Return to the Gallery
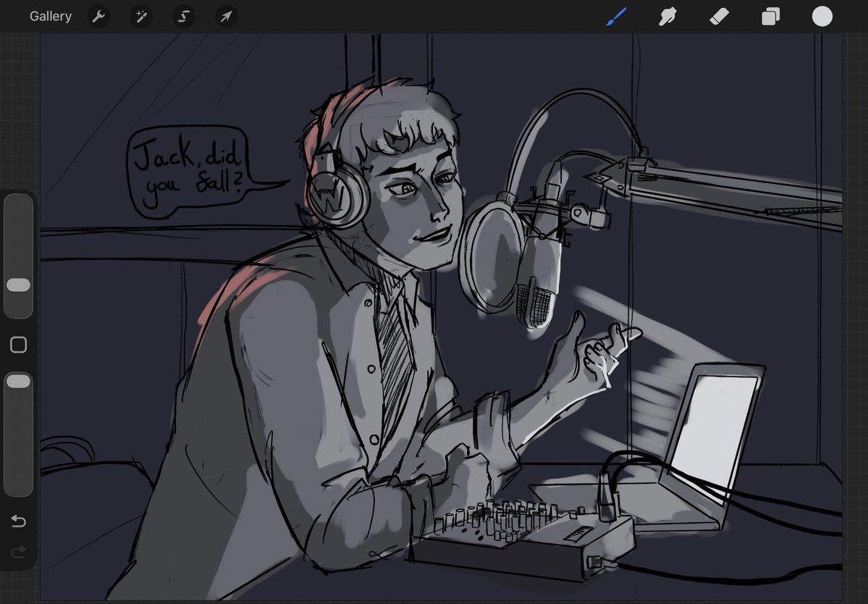 coord(51,17)
